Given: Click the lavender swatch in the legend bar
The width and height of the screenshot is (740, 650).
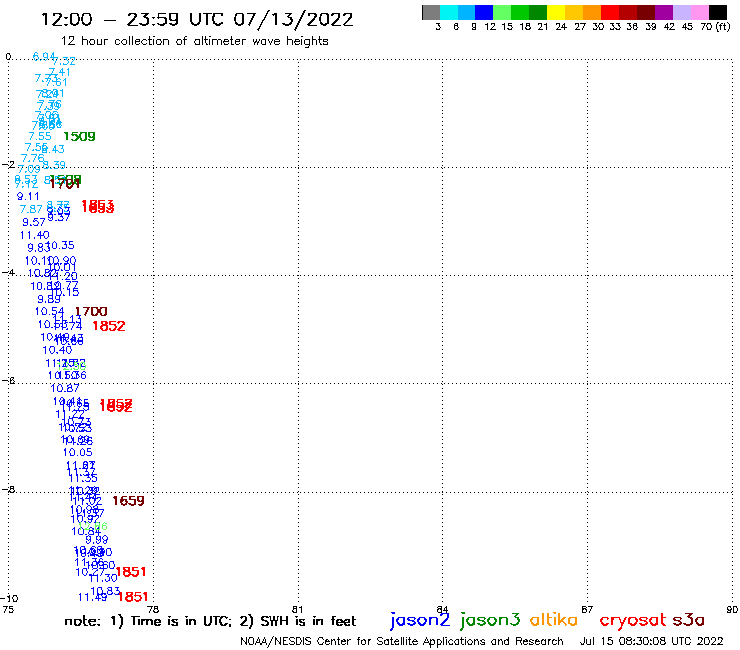Looking at the screenshot, I should pyautogui.click(x=681, y=12).
